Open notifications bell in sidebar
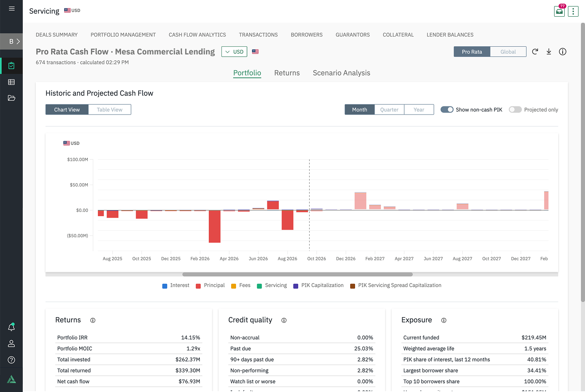Screen dimensions: 585x392 (11, 327)
